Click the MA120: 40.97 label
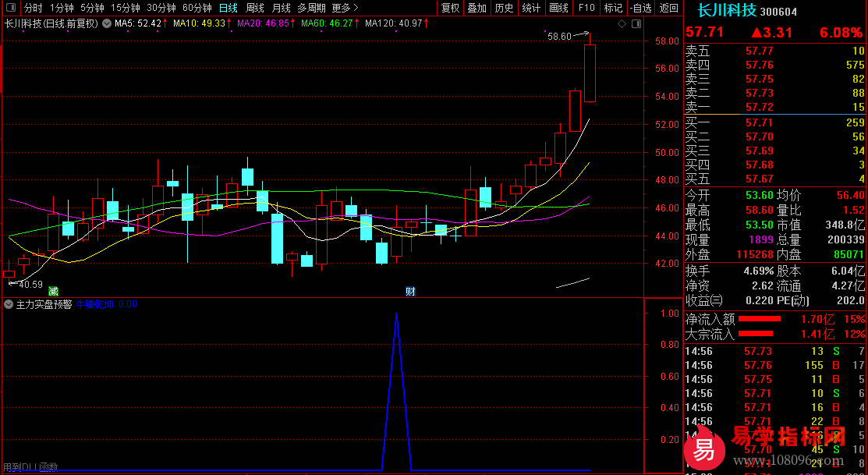The width and height of the screenshot is (868, 475). pos(394,24)
